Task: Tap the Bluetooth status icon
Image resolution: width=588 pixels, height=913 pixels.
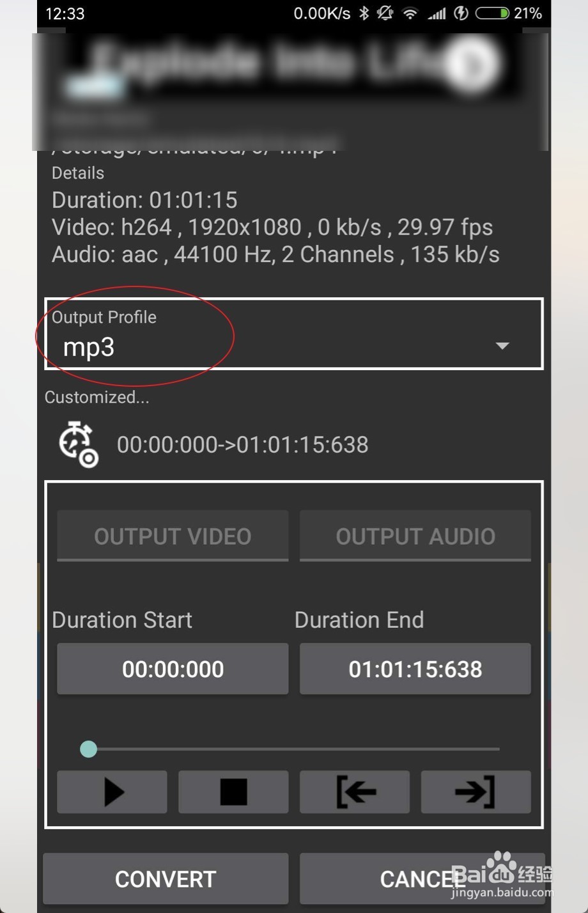Action: point(364,13)
